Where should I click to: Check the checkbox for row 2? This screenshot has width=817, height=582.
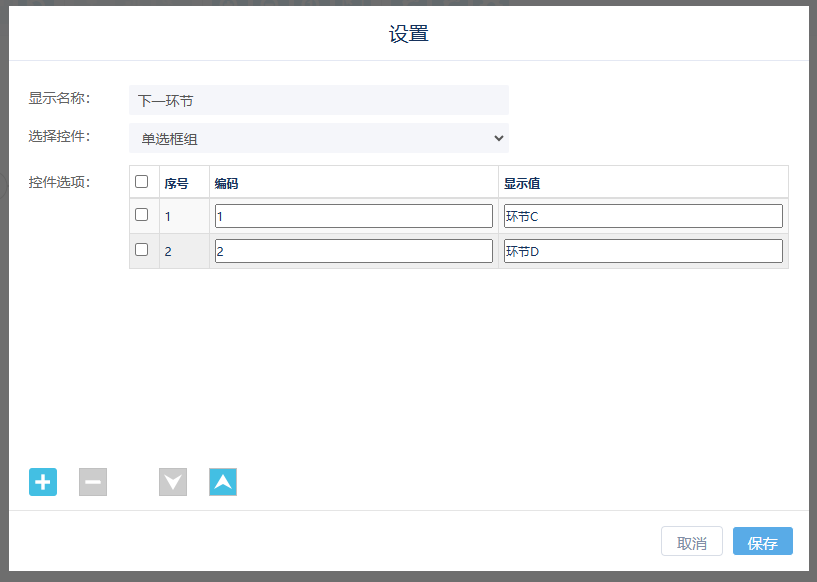tap(142, 250)
